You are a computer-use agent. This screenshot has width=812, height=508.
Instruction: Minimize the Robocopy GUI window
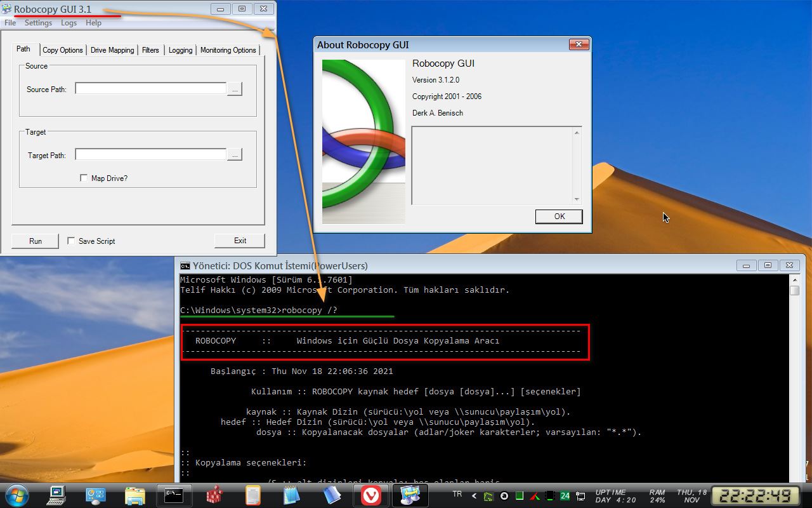[x=221, y=9]
